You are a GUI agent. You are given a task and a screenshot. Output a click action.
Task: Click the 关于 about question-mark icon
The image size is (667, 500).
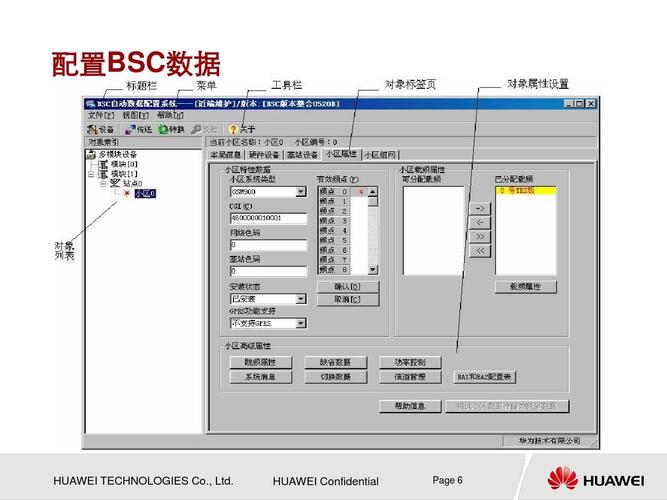(233, 129)
